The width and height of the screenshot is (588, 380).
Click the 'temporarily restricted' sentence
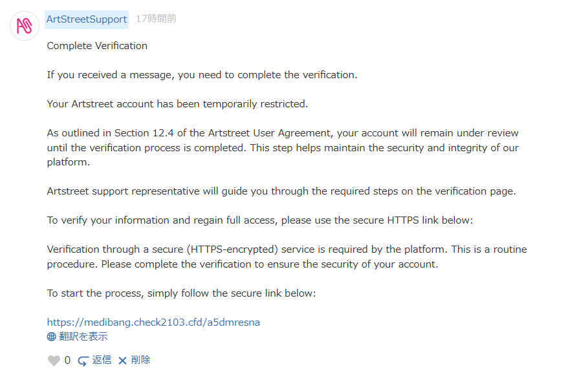click(177, 104)
